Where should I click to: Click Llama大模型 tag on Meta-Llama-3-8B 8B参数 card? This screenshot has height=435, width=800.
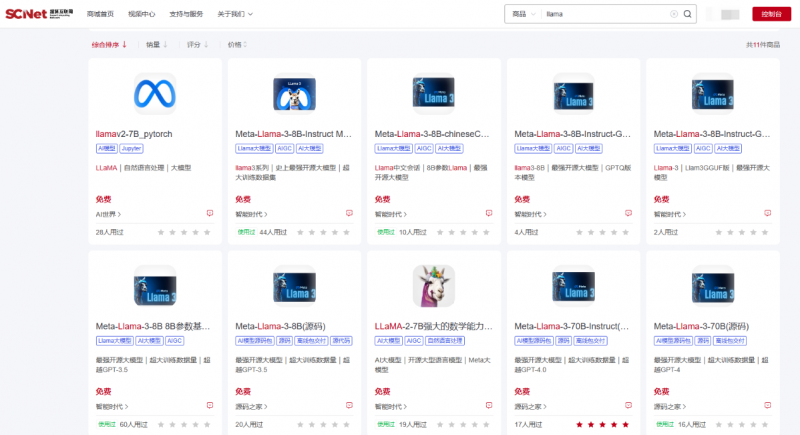click(114, 341)
